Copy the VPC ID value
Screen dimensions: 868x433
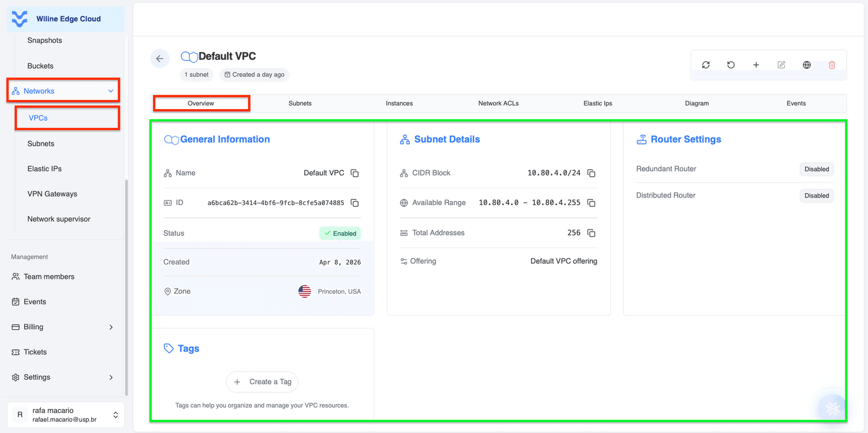[355, 203]
